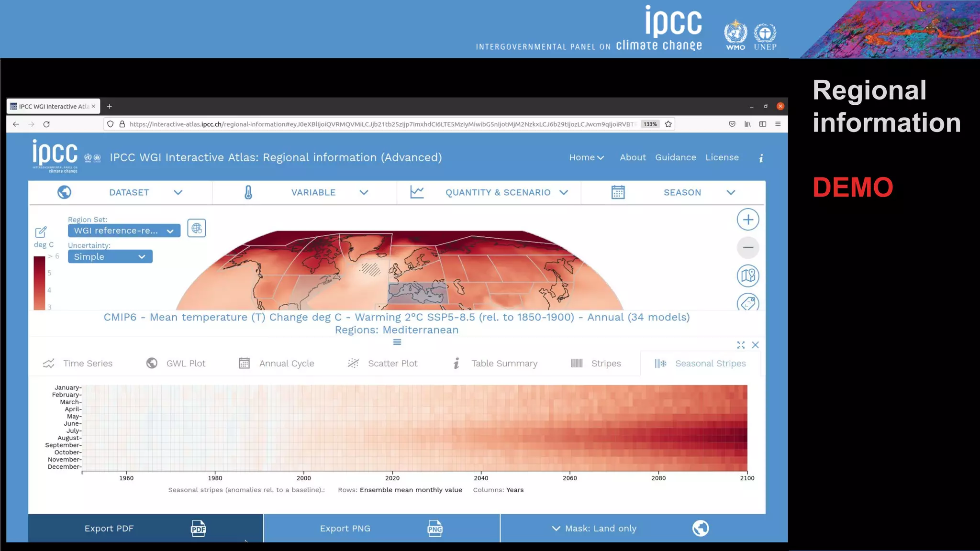Open the About page link
Viewport: 980px width, 551px height.
[633, 157]
